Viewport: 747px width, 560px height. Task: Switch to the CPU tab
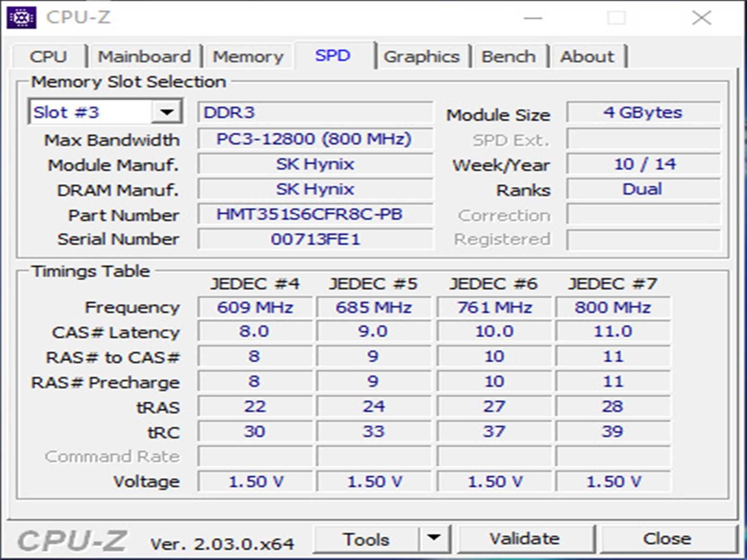pyautogui.click(x=49, y=56)
